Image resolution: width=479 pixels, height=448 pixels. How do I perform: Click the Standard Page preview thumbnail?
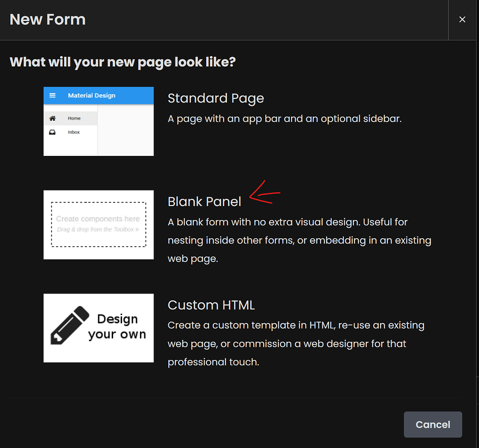click(x=98, y=121)
